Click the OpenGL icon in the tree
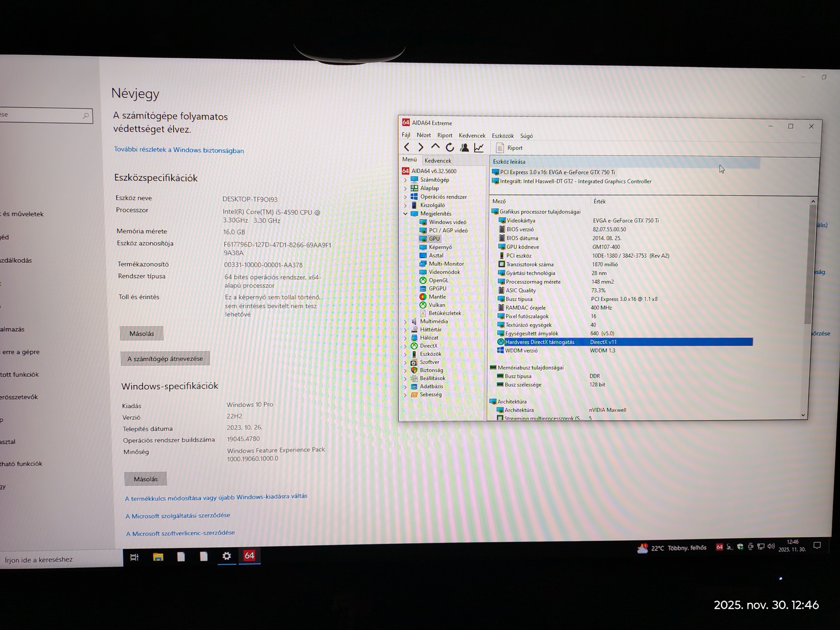 pyautogui.click(x=423, y=280)
